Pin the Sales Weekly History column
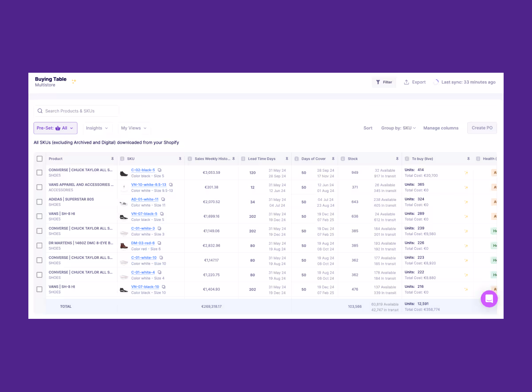The width and height of the screenshot is (532, 392). pos(234,159)
